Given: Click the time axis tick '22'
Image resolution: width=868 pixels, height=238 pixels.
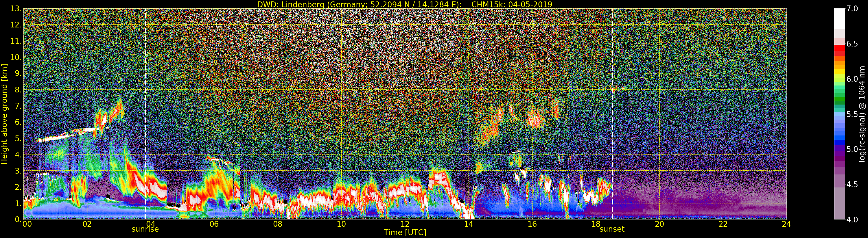Looking at the screenshot, I should pyautogui.click(x=723, y=224).
